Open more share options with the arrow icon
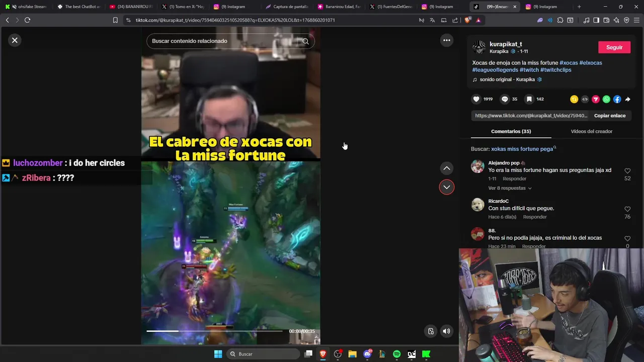This screenshot has width=644, height=362. pyautogui.click(x=627, y=99)
